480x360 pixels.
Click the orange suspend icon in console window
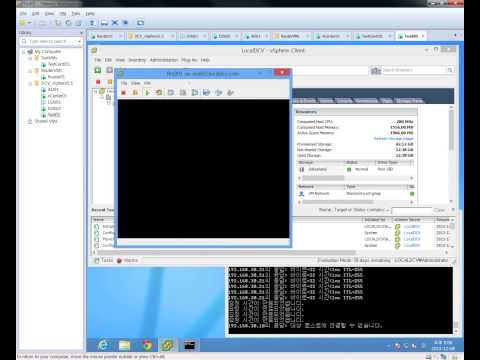click(x=135, y=93)
